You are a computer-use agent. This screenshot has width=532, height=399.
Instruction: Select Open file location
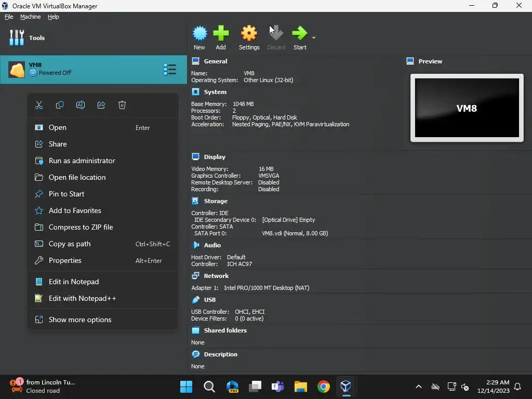click(x=102, y=178)
